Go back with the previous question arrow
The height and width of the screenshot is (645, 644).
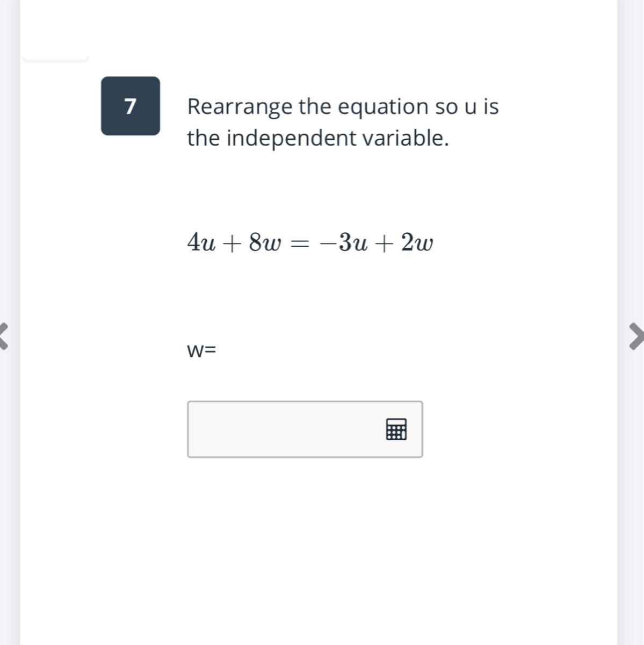coord(5,336)
